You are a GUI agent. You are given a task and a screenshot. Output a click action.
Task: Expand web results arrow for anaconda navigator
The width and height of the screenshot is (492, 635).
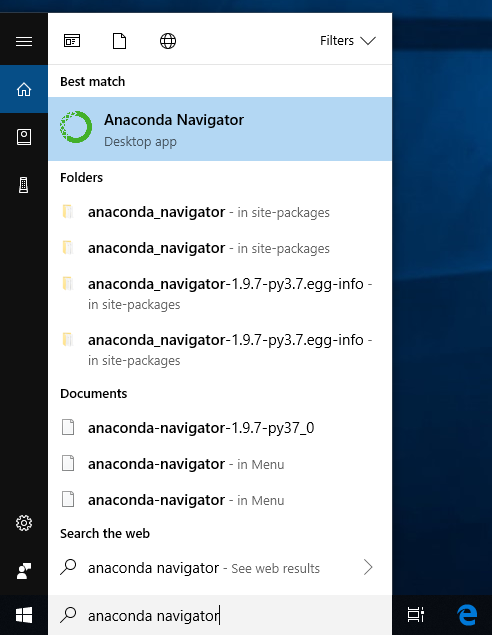coord(368,567)
